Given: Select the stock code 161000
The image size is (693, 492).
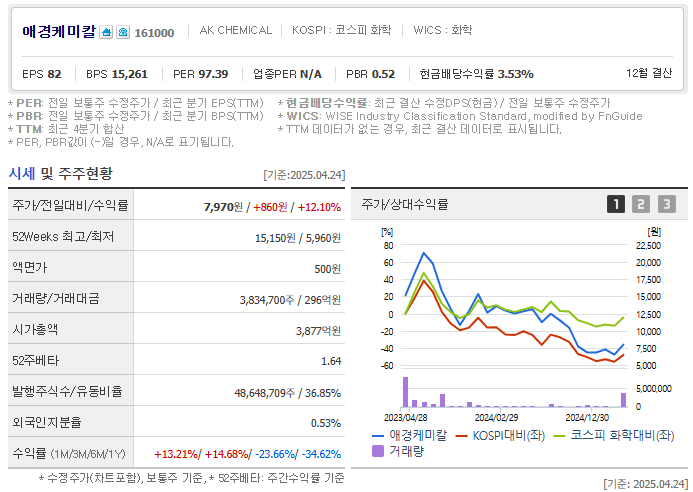Looking at the screenshot, I should click(154, 33).
